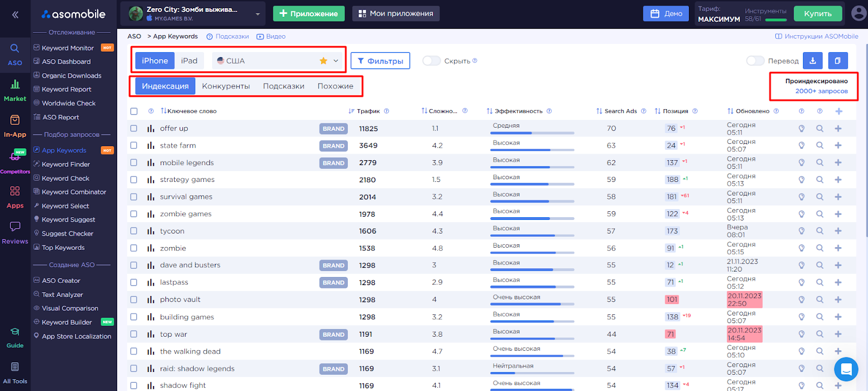
Task: Check the zombie row checkbox
Action: (134, 248)
